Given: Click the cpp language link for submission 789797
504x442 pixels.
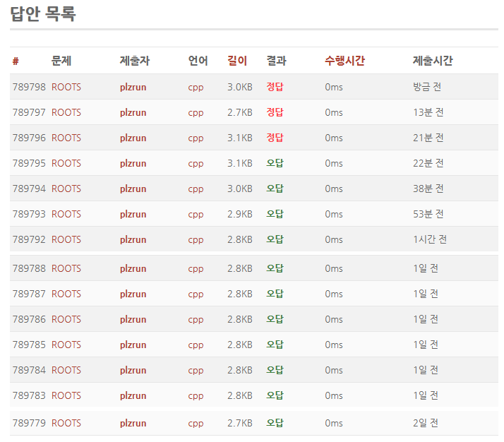Looking at the screenshot, I should [196, 112].
